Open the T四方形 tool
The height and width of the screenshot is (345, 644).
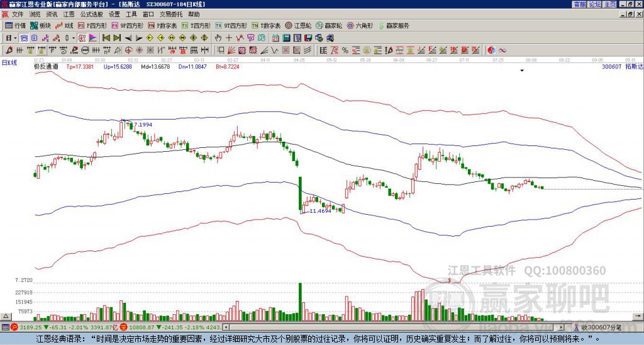[196, 25]
